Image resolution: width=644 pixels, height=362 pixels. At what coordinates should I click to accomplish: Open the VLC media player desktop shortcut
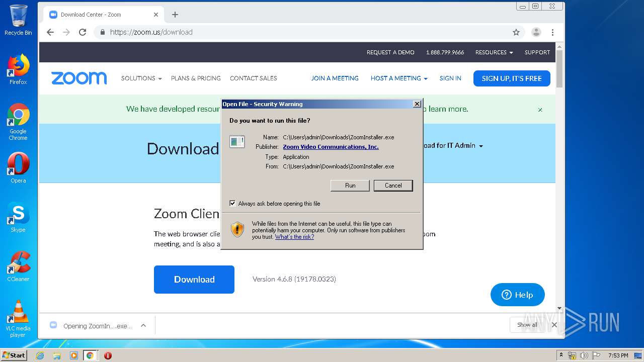tap(18, 319)
